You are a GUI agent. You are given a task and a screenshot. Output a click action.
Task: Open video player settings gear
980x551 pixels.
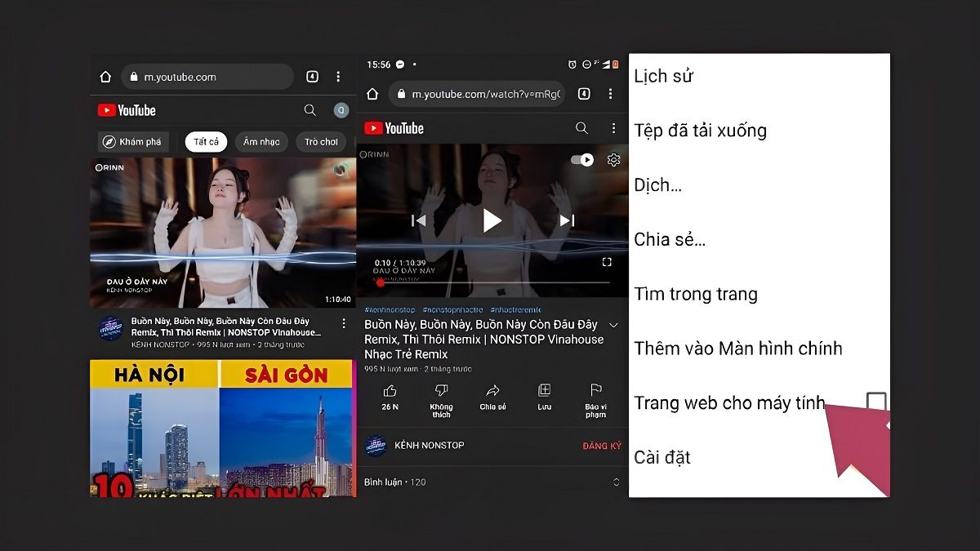[x=613, y=160]
